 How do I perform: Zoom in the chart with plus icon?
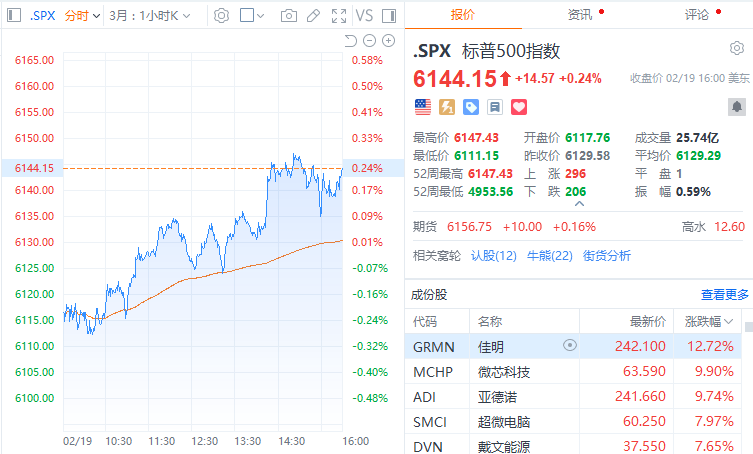387,40
